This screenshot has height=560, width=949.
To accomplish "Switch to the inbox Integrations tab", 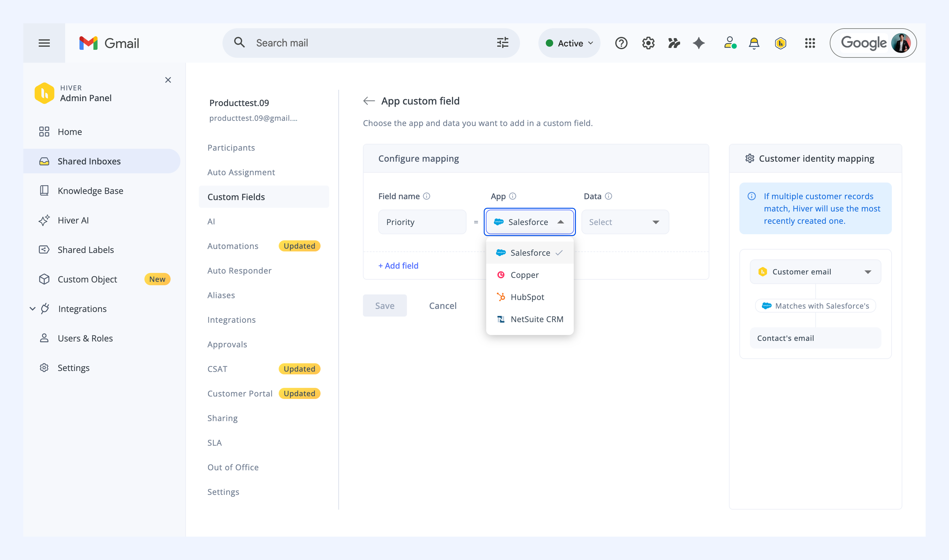I will coord(231,320).
